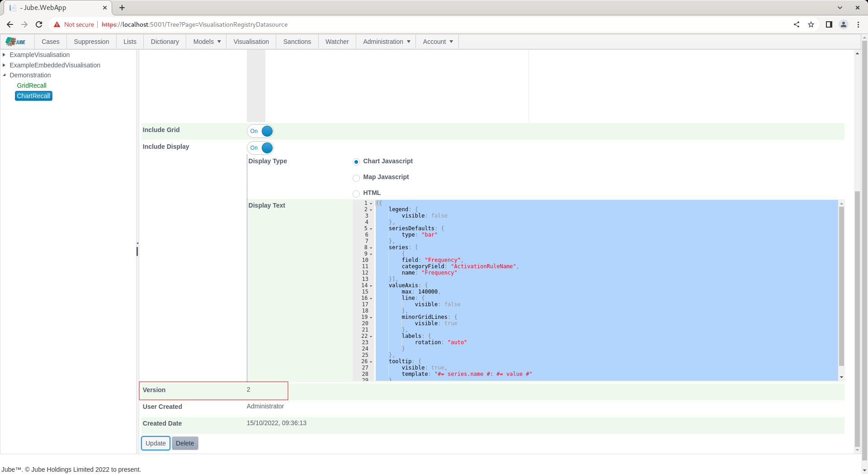Reload the page with the refresh icon
Screen dimensions: 868x474
coord(39,24)
